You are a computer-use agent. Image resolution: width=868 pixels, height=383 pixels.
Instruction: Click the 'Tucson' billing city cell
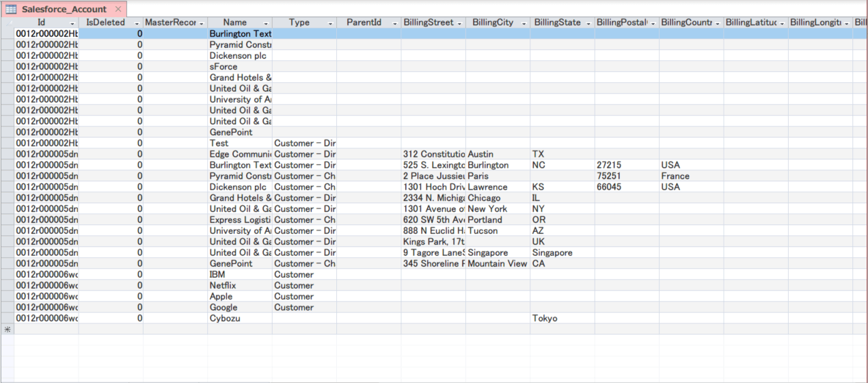point(498,230)
